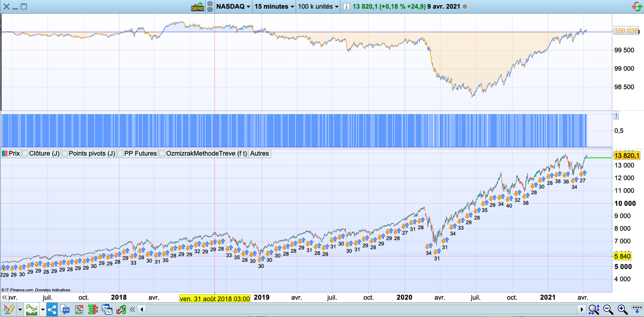Open the drawing tools pencil icon
644x317 pixels.
(x=8, y=309)
